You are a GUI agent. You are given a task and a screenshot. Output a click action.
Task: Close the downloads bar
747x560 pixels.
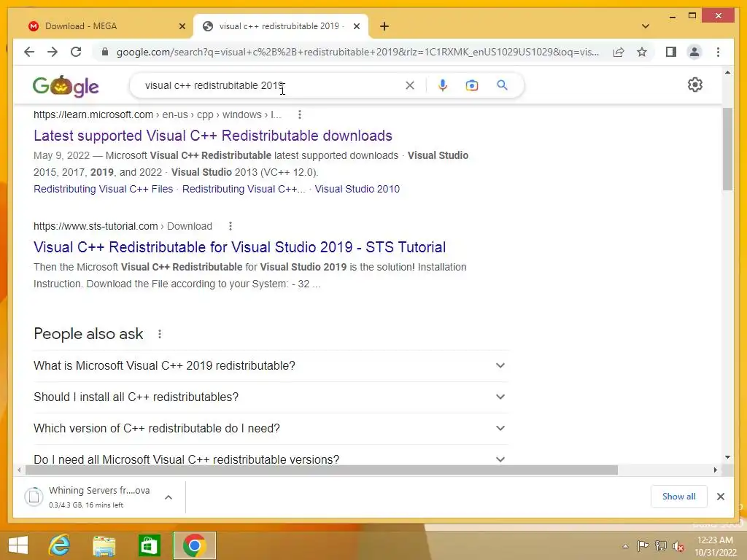click(720, 497)
